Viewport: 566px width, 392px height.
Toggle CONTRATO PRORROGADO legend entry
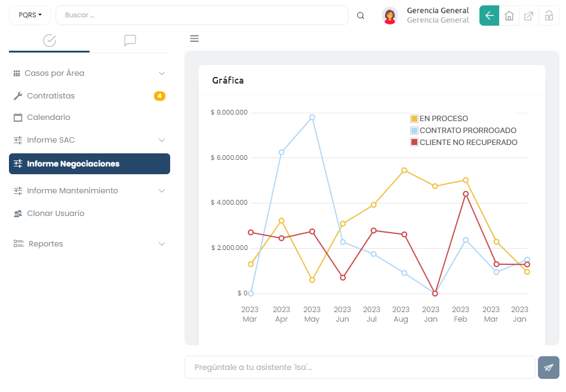tap(463, 131)
